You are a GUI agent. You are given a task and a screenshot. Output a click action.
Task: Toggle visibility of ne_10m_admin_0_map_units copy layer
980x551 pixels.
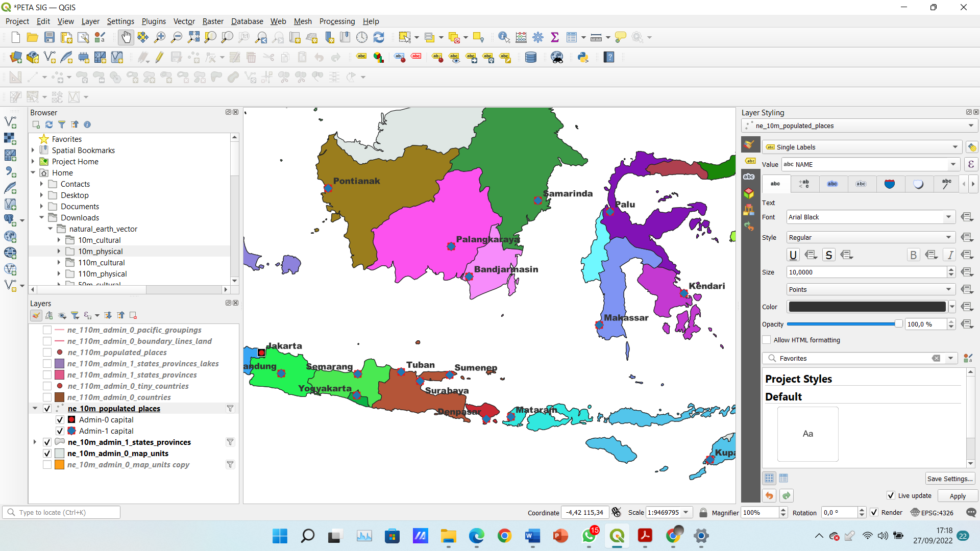(47, 465)
